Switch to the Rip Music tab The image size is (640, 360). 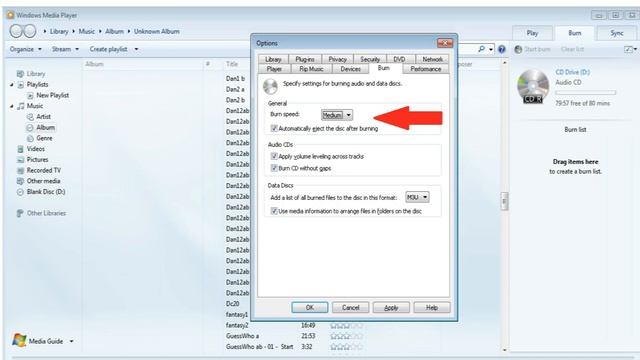point(311,69)
